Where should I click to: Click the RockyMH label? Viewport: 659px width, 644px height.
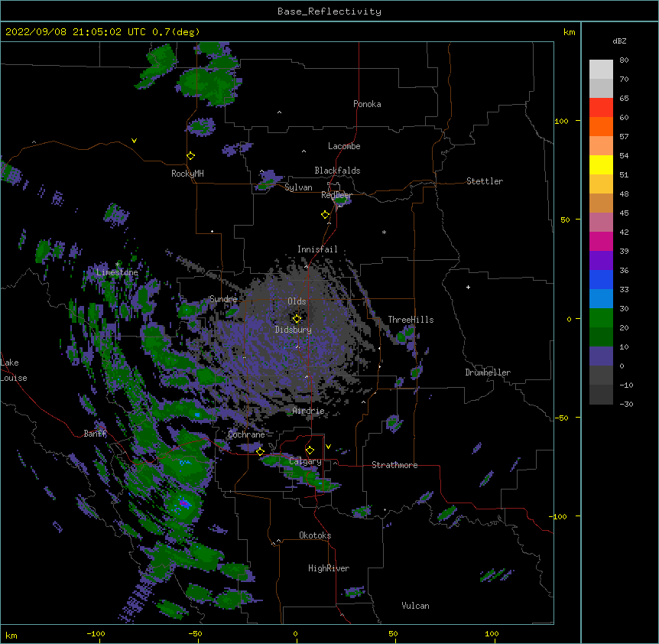click(187, 174)
